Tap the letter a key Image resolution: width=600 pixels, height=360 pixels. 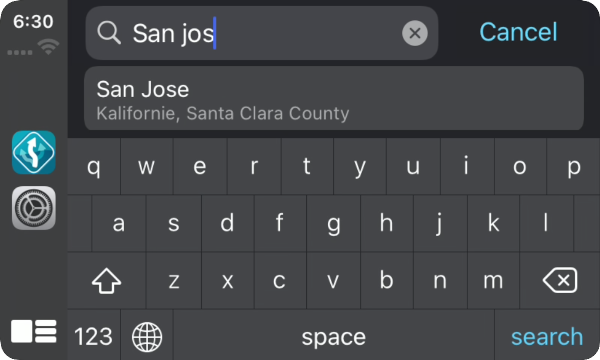119,223
